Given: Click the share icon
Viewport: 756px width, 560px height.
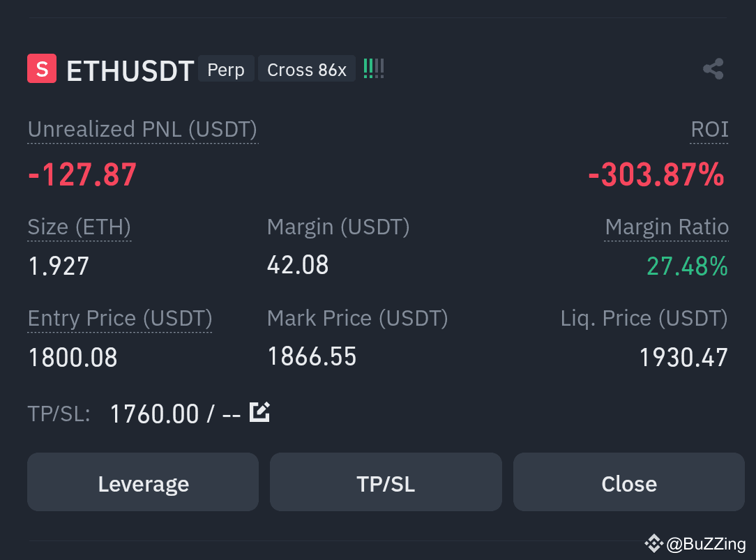Looking at the screenshot, I should coord(713,69).
